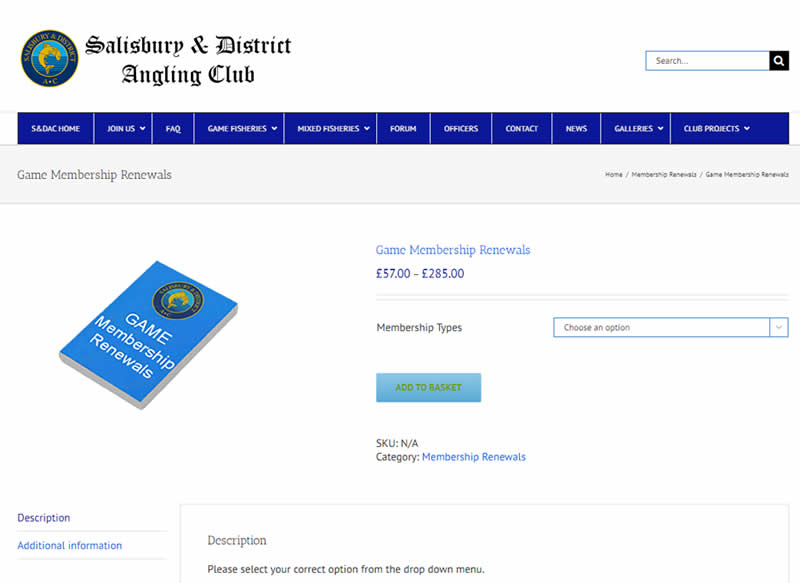Viewport: 800px width, 583px height.
Task: Open the S&DAC Home menu item
Action: pos(56,129)
